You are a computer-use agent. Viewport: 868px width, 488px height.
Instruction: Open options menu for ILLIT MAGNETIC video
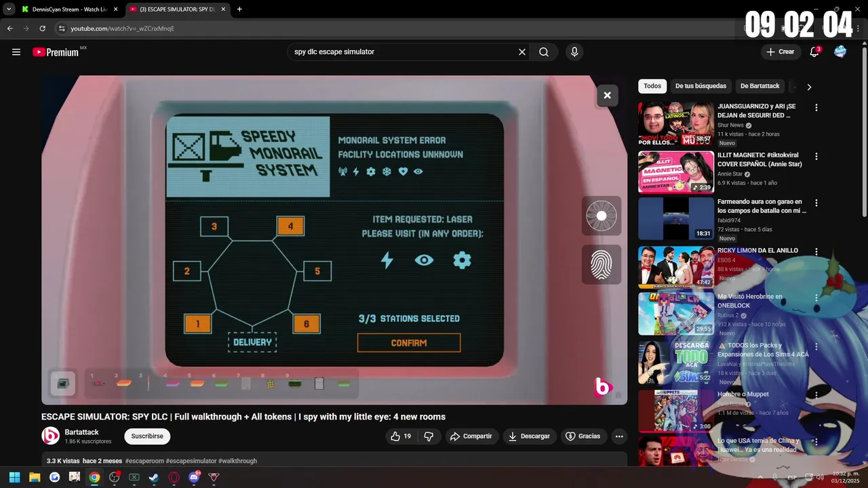(816, 157)
